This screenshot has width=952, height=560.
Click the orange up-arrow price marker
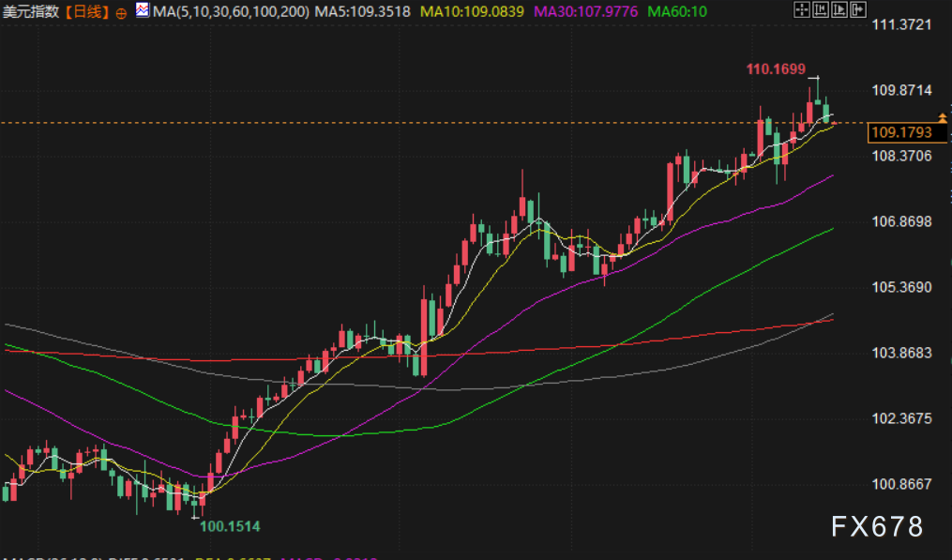(x=942, y=117)
